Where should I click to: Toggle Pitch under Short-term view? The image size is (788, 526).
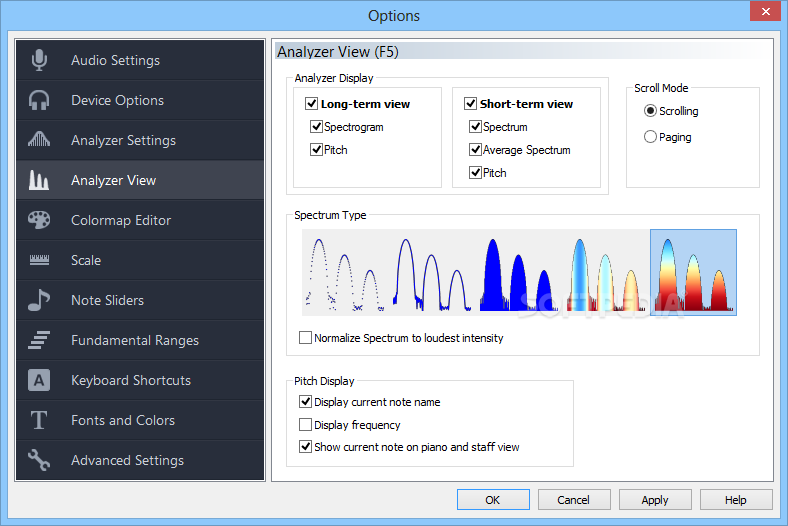pyautogui.click(x=475, y=173)
